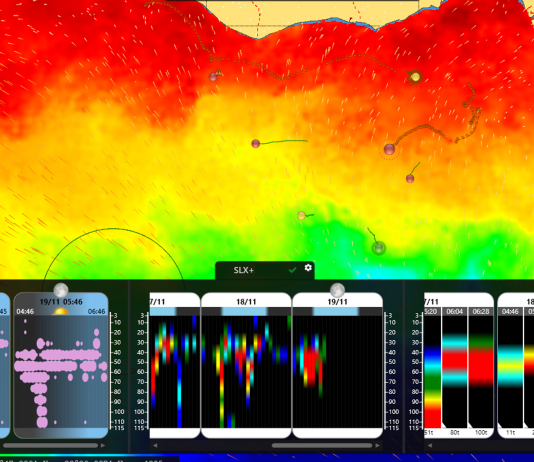Select the yellow ringed buoy marker

(x=415, y=77)
